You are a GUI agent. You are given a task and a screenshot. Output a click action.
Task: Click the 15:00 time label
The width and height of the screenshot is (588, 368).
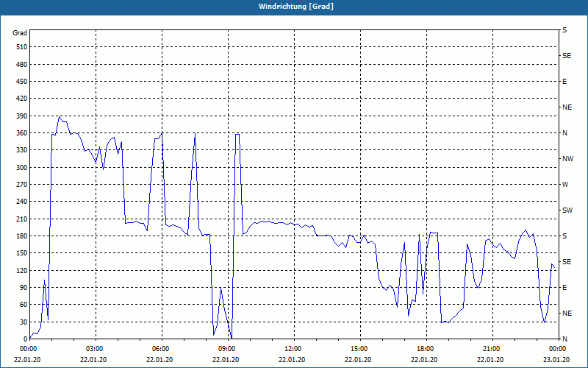coord(359,349)
